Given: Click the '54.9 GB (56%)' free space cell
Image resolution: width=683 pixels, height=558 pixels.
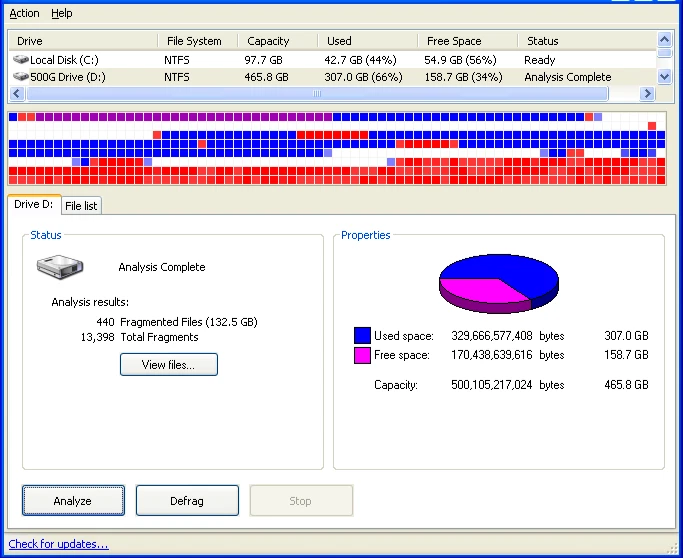Looking at the screenshot, I should coord(460,60).
